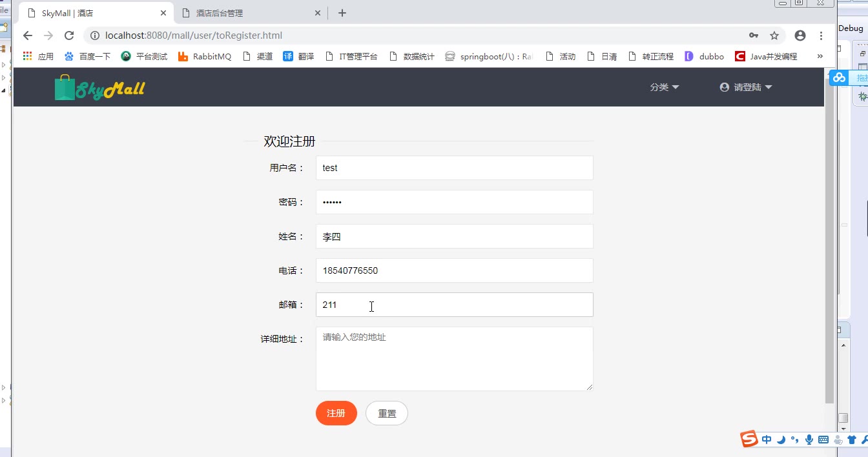Open the 日清 bookmark

601,56
